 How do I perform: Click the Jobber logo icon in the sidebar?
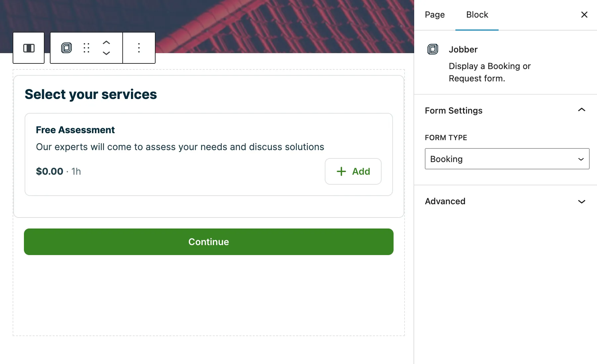pos(433,49)
